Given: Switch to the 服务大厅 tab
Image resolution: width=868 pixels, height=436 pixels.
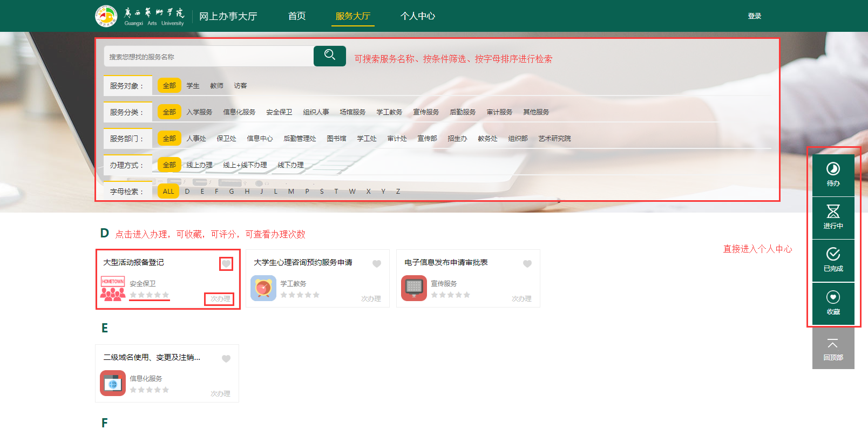Looking at the screenshot, I should tap(353, 16).
